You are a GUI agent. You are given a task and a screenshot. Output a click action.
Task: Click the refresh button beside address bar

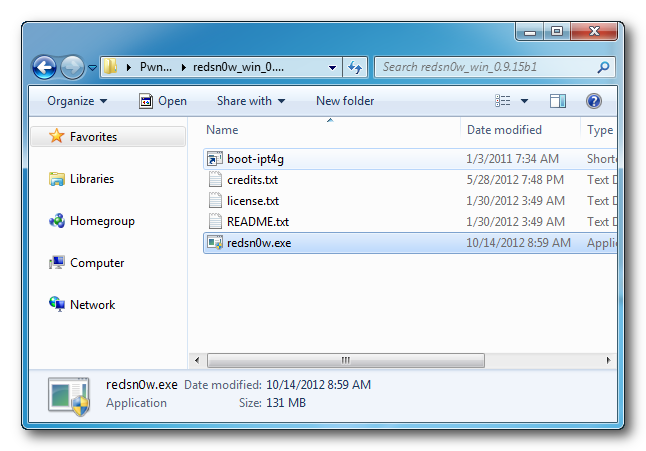click(355, 68)
